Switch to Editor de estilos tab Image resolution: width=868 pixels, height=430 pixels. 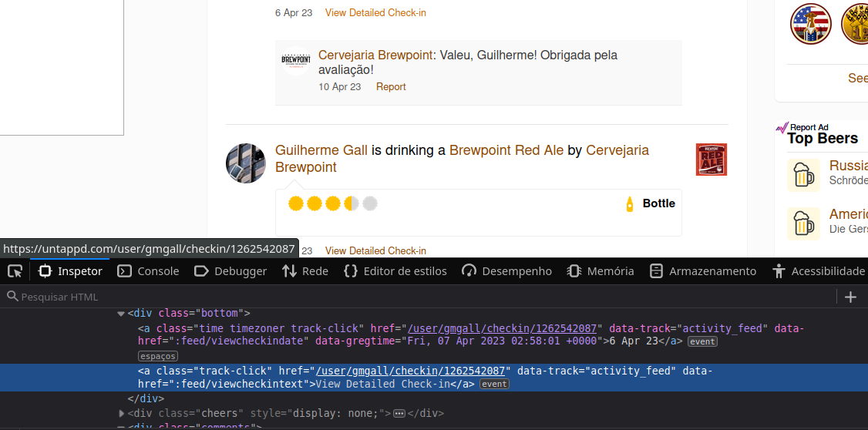pos(395,271)
